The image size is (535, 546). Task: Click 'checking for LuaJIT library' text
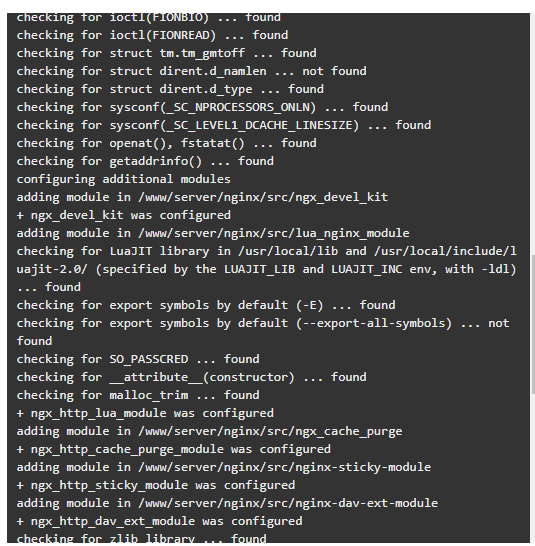[x=113, y=251]
